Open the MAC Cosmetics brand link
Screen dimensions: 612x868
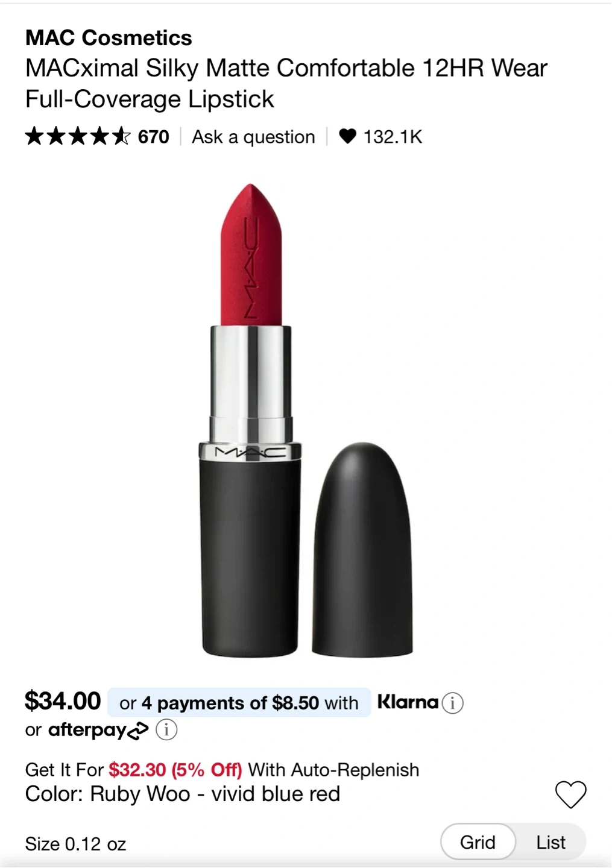pos(109,38)
